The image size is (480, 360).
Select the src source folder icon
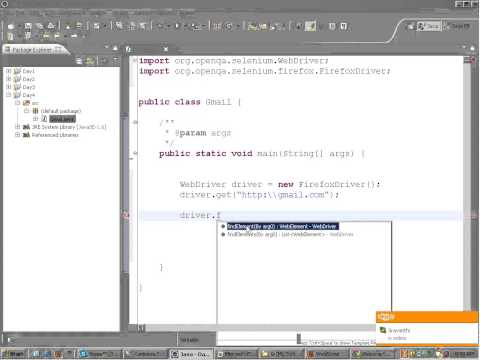[26, 103]
